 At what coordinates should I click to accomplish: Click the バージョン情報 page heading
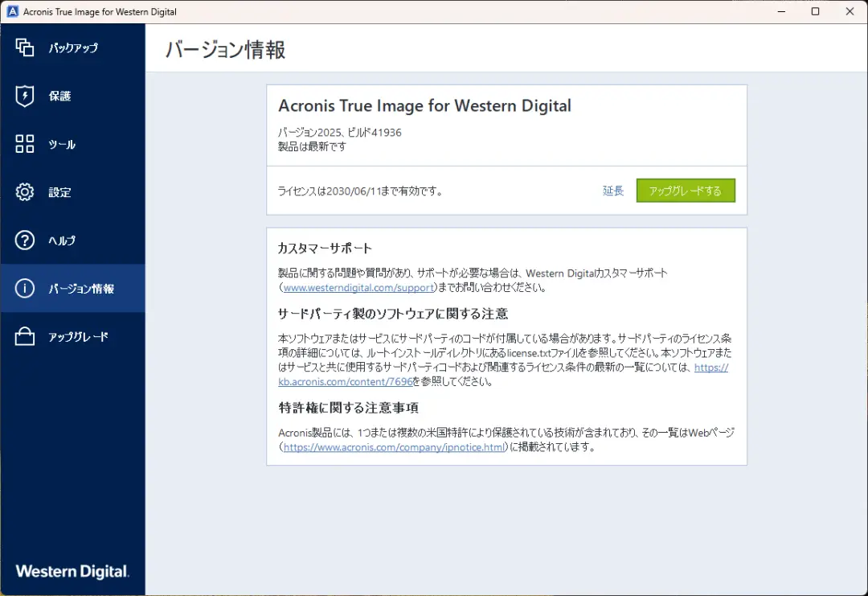[225, 50]
